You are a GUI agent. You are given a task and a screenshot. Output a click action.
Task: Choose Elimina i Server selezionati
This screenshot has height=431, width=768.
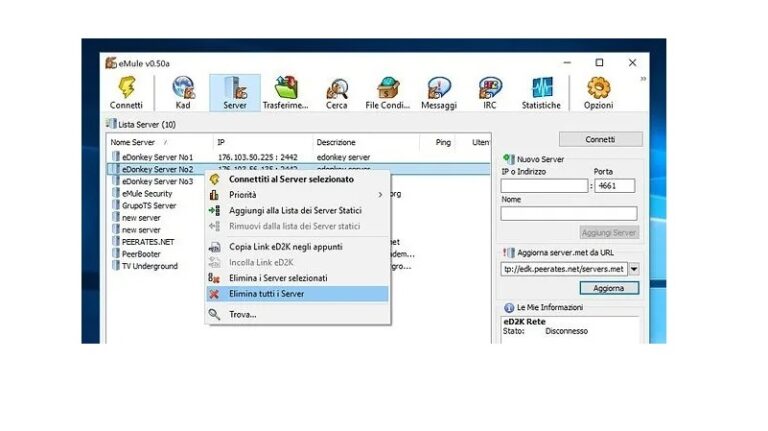click(x=297, y=278)
